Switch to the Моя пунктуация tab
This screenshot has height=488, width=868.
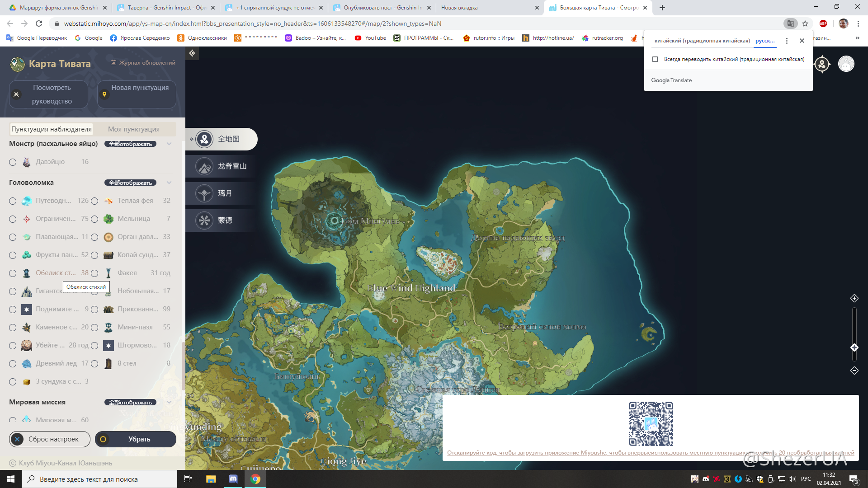134,129
